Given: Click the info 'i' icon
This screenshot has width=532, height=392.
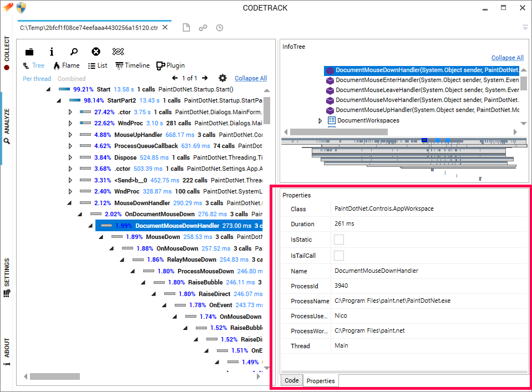Looking at the screenshot, I should click(52, 52).
